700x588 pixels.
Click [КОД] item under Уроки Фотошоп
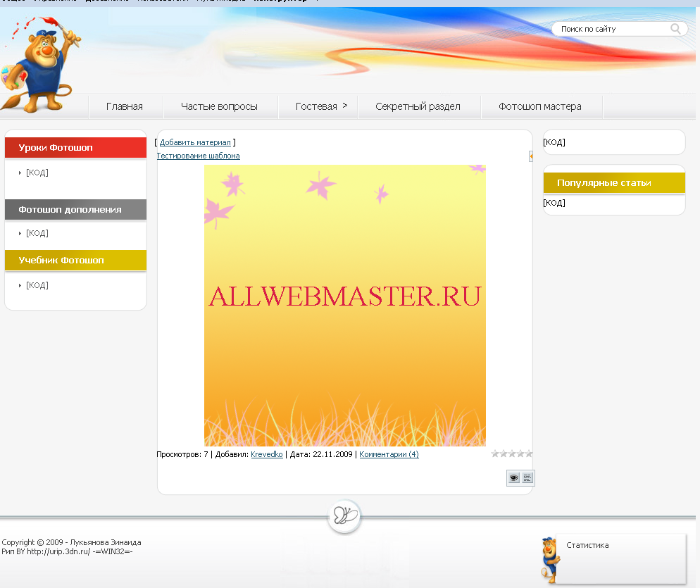click(37, 173)
